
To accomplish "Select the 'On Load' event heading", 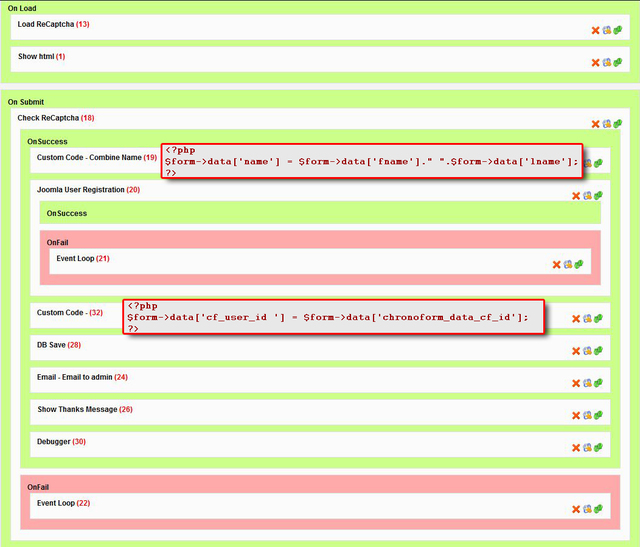I will 22,8.
